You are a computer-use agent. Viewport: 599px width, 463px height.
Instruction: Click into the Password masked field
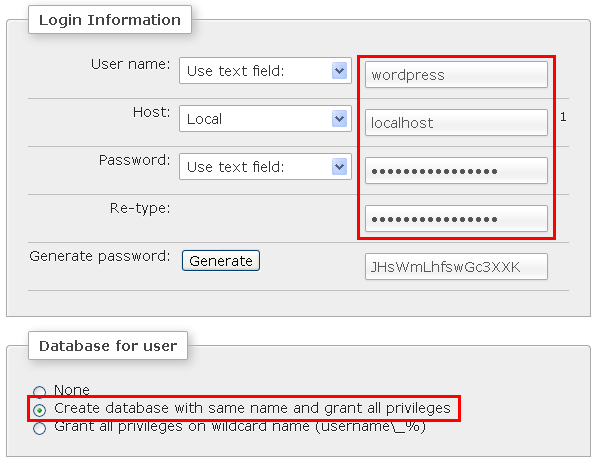(456, 171)
